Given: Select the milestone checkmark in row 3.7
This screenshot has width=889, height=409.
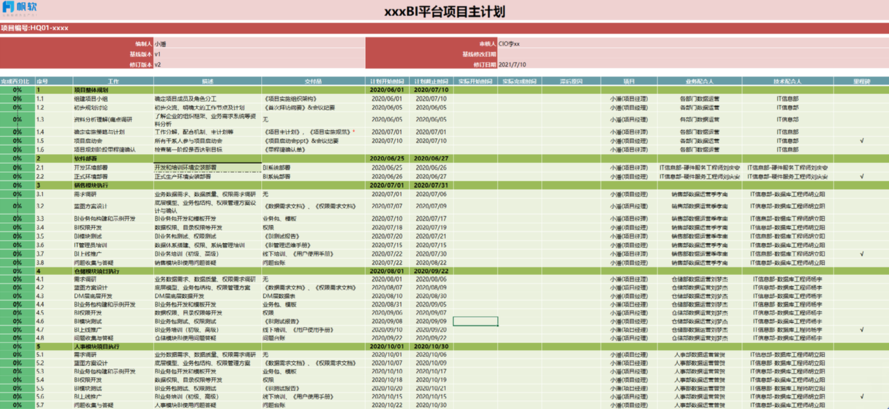Looking at the screenshot, I should click(861, 254).
